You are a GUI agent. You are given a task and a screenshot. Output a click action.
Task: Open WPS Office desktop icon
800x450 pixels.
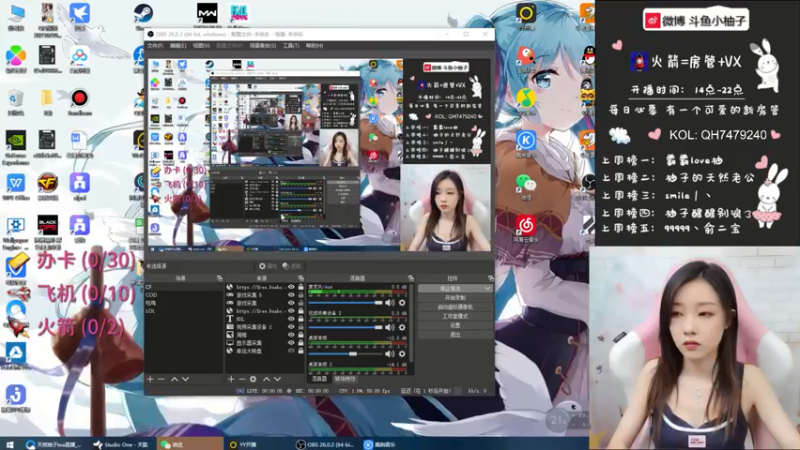click(16, 187)
